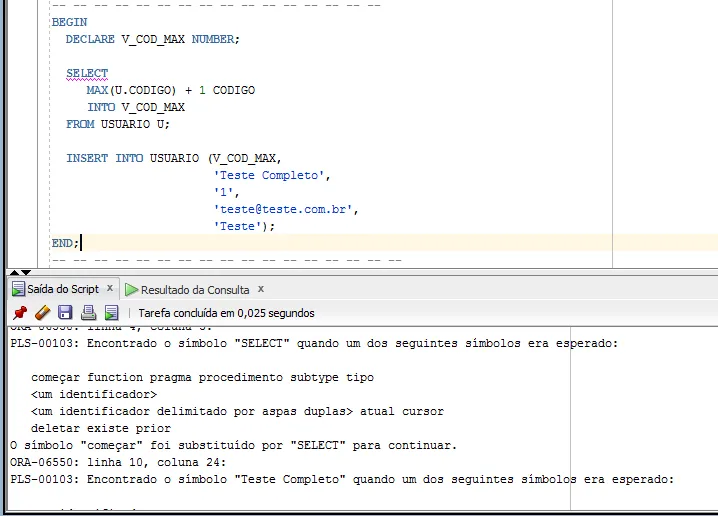Close the Saída do Script tab
Screen dimensions: 718x516
point(110,289)
